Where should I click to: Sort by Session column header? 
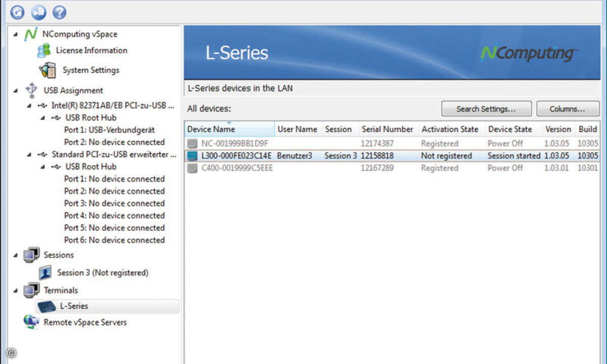(x=340, y=129)
